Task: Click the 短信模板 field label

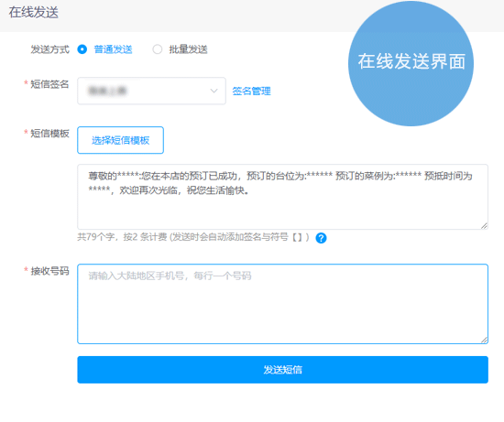Action: pos(49,134)
